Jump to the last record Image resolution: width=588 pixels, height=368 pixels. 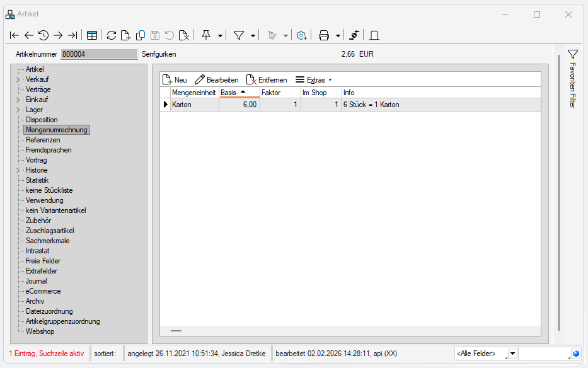pyautogui.click(x=72, y=35)
